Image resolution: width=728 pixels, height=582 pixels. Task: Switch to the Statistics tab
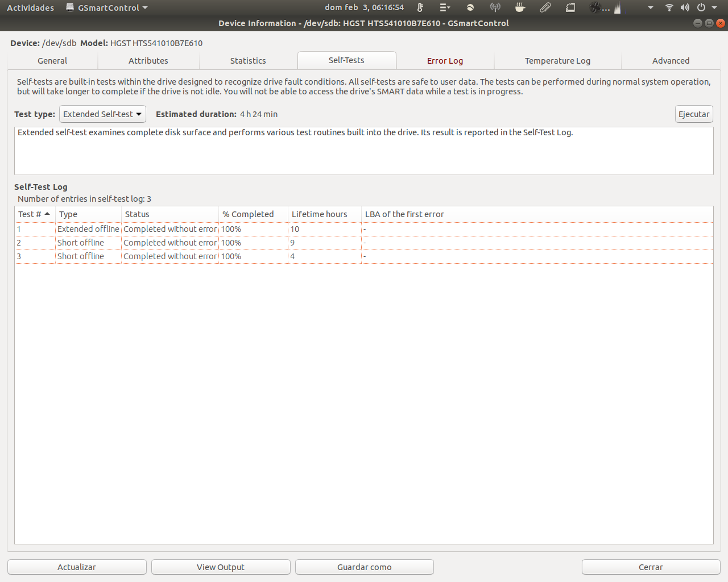[248, 61]
